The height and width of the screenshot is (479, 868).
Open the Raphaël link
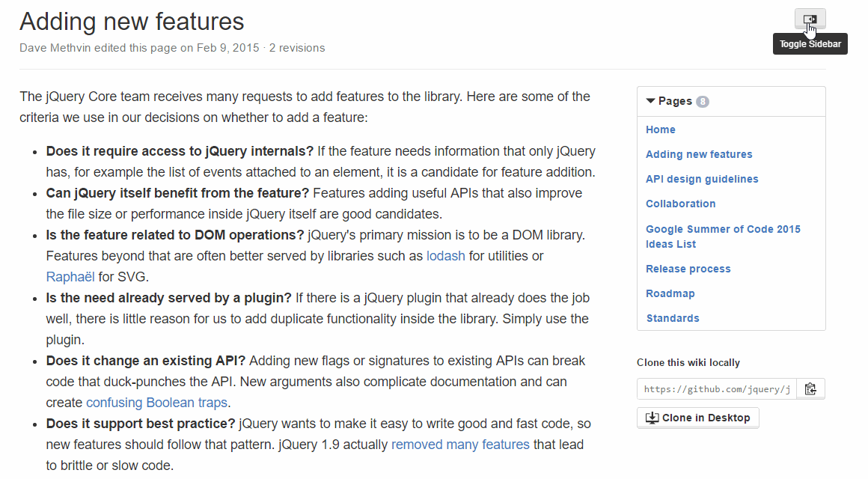click(70, 277)
